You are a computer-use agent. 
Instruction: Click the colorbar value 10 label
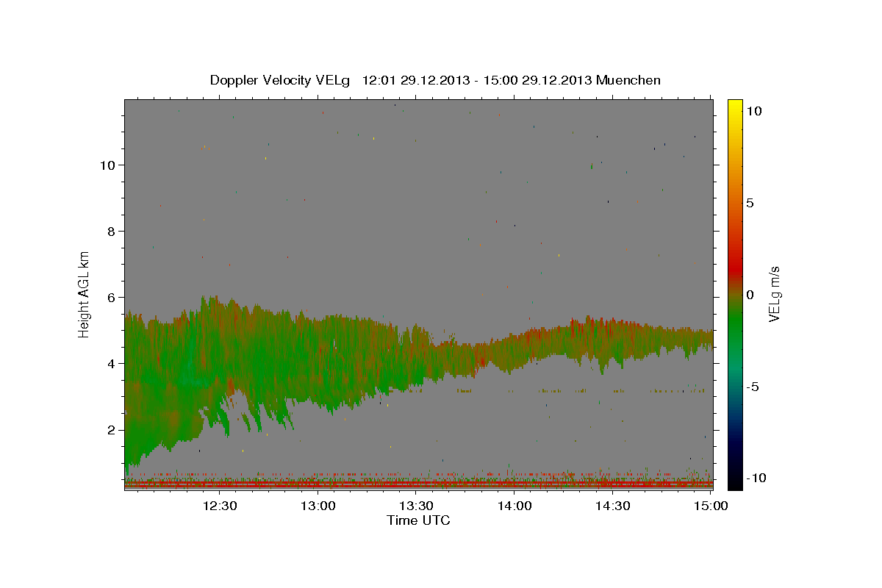(753, 111)
